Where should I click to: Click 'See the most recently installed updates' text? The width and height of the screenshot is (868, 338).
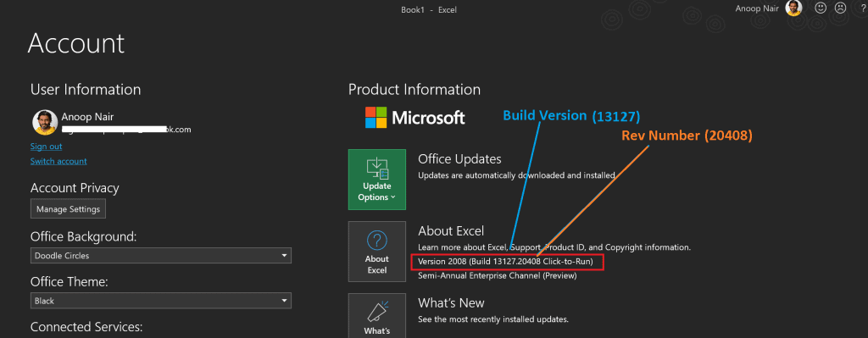[x=492, y=319]
